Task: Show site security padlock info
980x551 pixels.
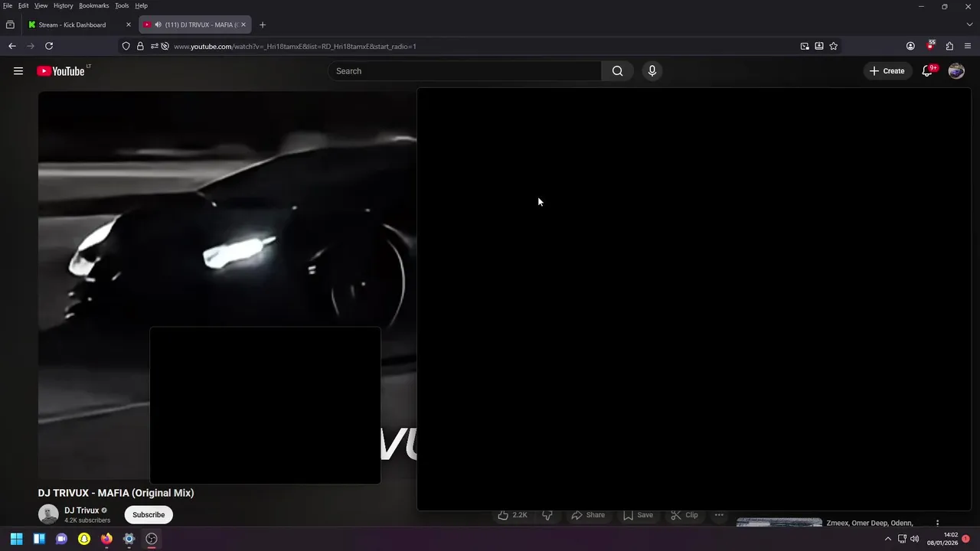Action: [x=140, y=46]
